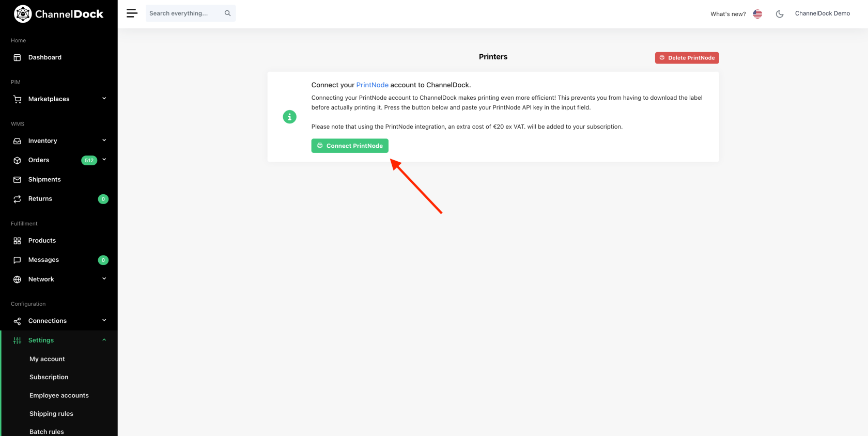Click the ChannelDock logo
The width and height of the screenshot is (868, 436).
[58, 14]
